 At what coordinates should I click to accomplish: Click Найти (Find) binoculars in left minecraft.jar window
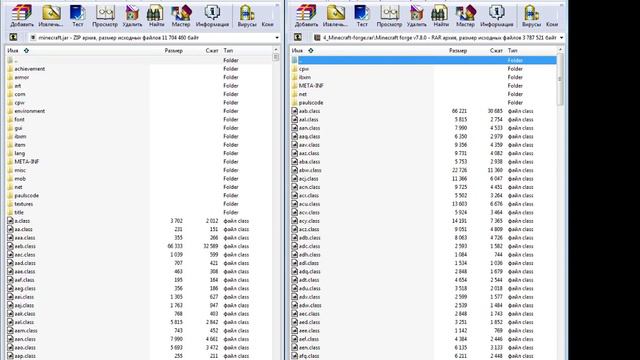[x=156, y=16]
